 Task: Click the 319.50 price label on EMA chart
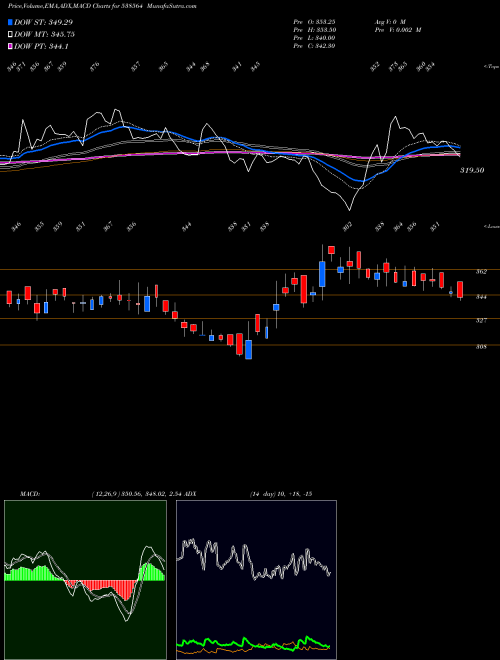coord(472,170)
